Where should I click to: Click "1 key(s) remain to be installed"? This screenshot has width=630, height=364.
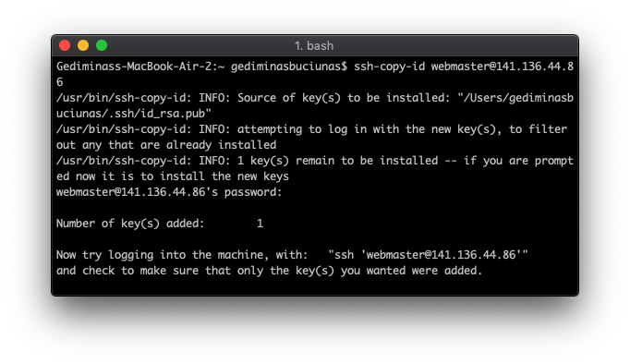337,161
